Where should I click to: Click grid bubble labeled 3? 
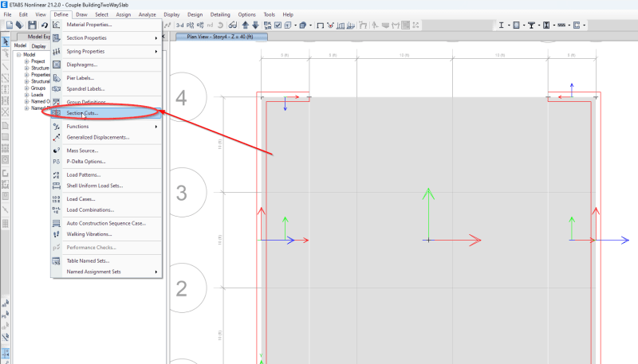(182, 193)
